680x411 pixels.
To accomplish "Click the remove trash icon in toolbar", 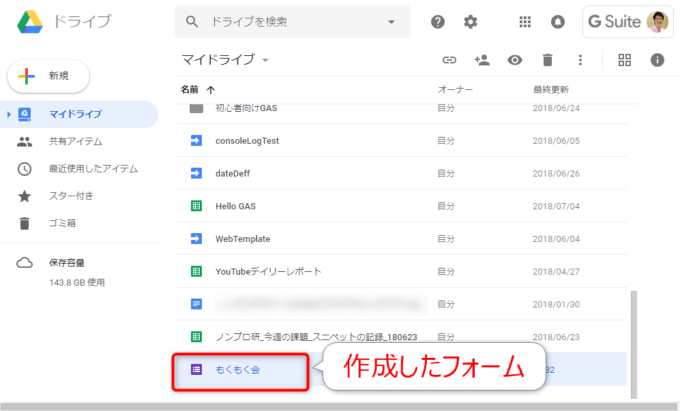I will click(548, 60).
